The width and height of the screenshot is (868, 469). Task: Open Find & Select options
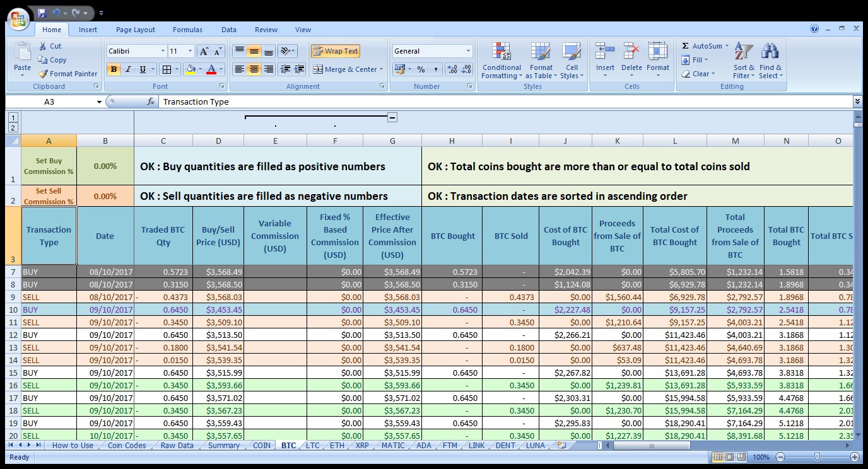tap(770, 61)
